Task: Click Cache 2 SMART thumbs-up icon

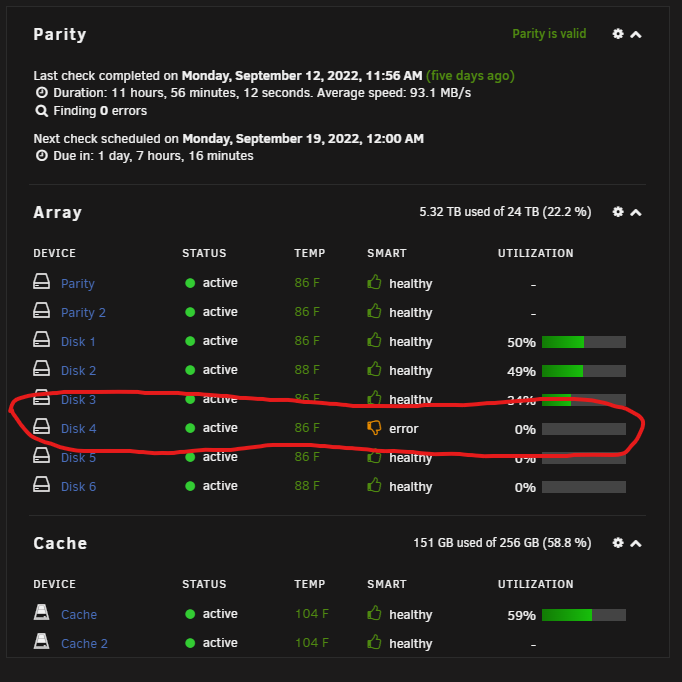Action: point(374,642)
